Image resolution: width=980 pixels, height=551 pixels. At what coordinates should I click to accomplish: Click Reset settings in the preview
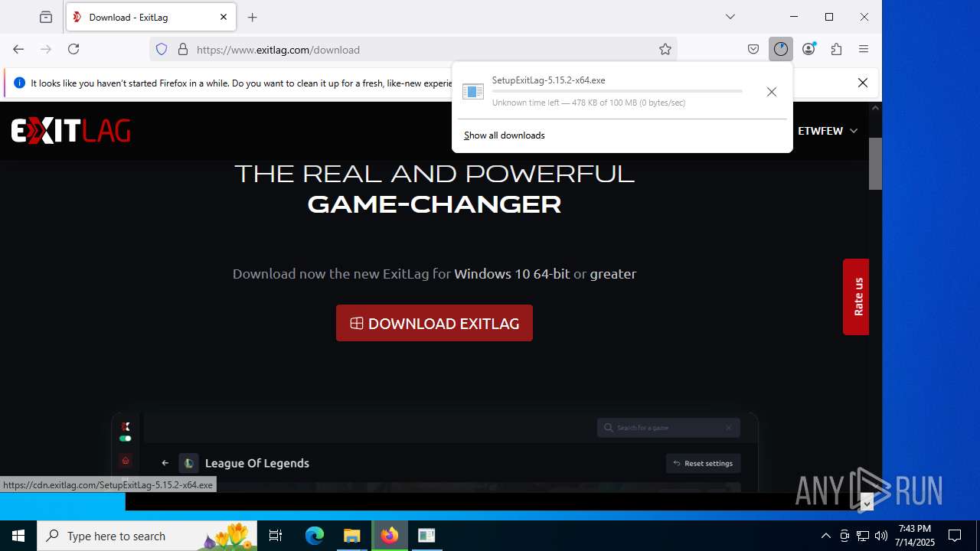point(703,463)
